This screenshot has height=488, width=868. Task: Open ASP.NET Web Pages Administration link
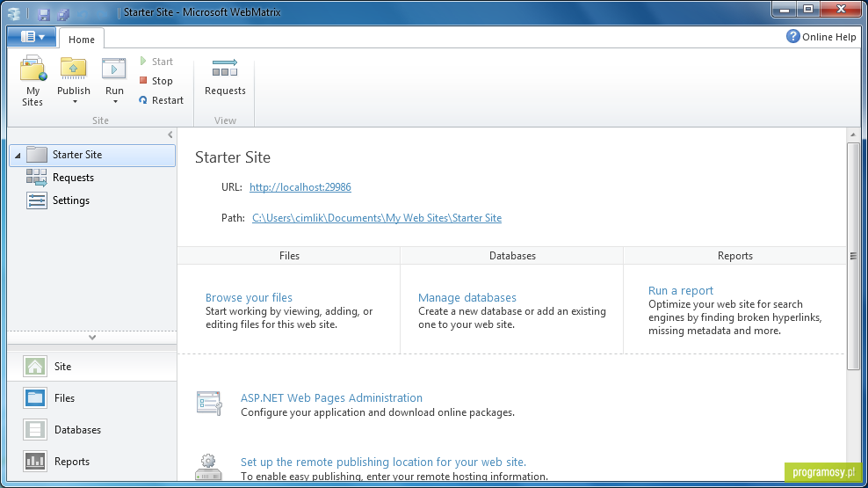coord(331,397)
